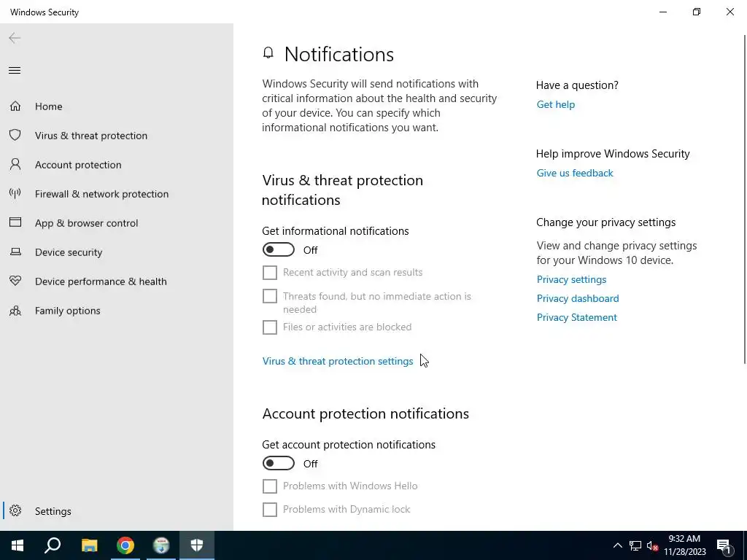The image size is (747, 560).
Task: Click the Home house icon
Action: [15, 106]
